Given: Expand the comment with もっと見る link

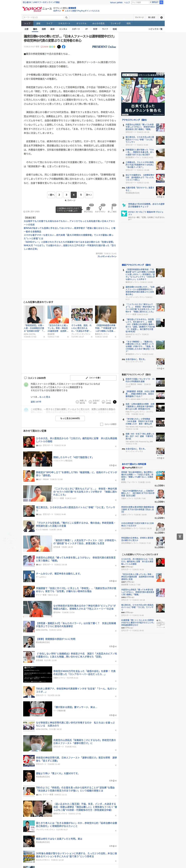Looking at the screenshot, I should point(45,397).
